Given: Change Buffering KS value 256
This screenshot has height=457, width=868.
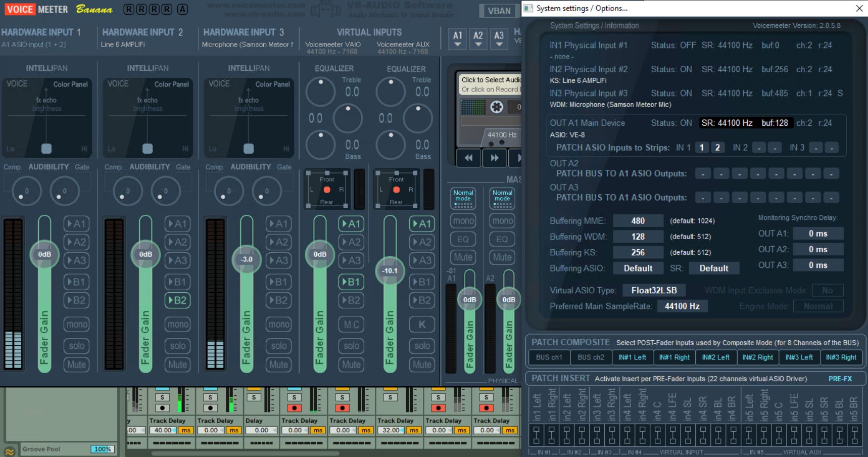Looking at the screenshot, I should click(638, 252).
